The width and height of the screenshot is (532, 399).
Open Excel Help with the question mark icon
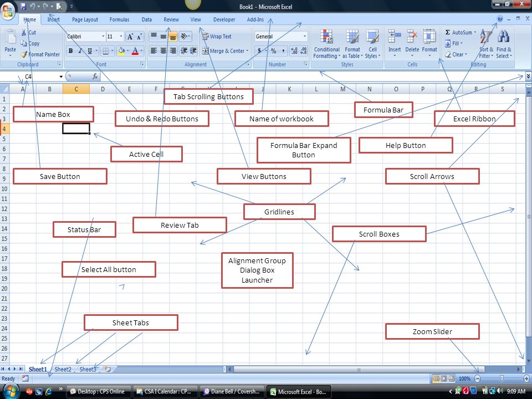tap(500, 19)
